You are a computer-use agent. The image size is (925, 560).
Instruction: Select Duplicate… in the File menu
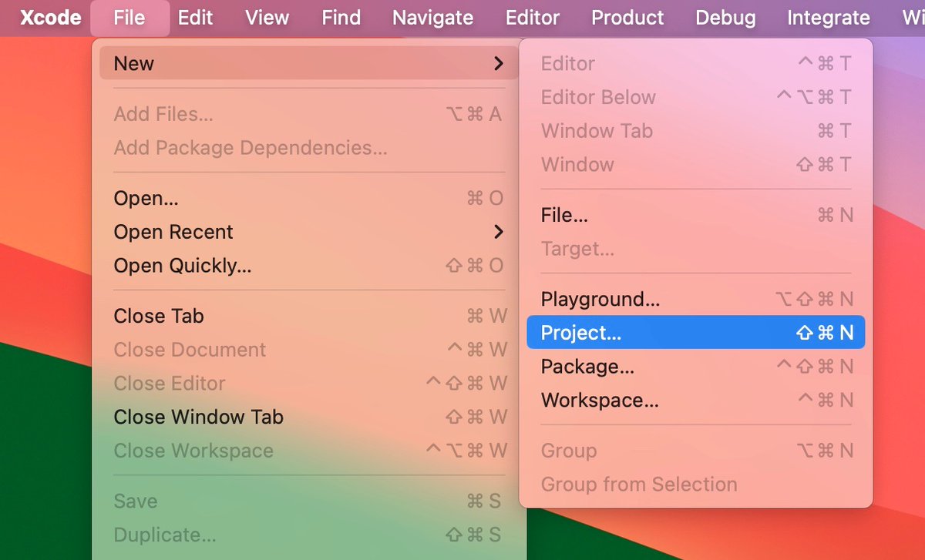(x=308, y=535)
